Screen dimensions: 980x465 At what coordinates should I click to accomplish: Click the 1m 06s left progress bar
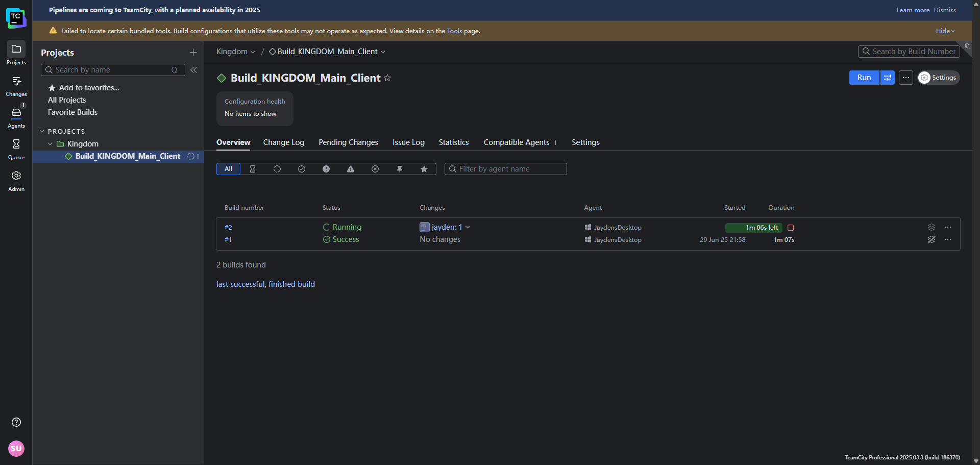754,228
